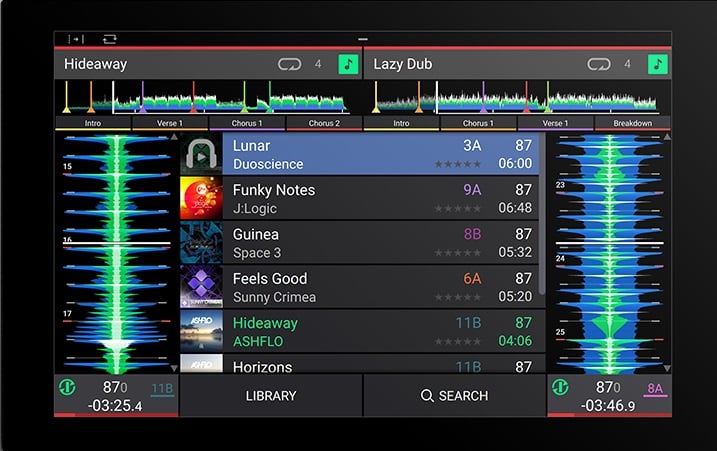Jump to Breakdown section of Lazy Dub
Viewport: 717px width, 451px height.
pos(632,123)
